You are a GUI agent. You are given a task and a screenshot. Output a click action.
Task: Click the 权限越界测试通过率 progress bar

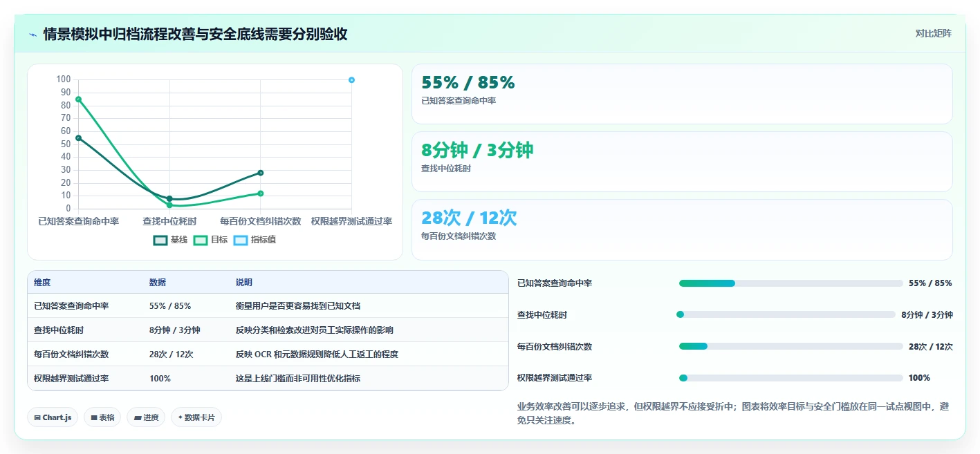coord(791,378)
